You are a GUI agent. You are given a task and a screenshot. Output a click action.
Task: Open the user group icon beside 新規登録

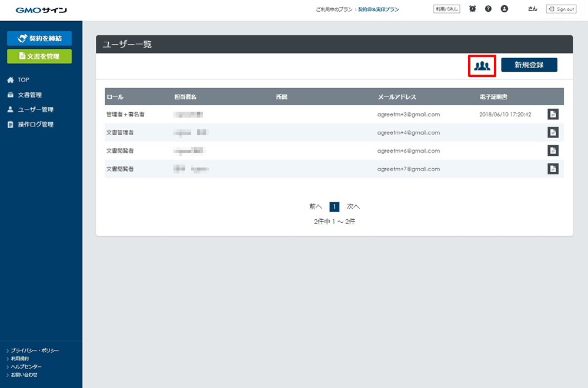coord(482,66)
